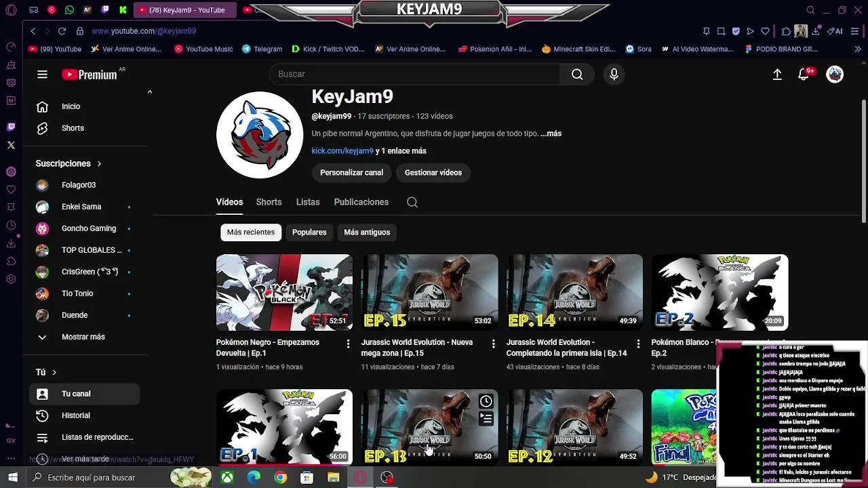Viewport: 868px width, 488px height.
Task: Open X Twitter in Opera sidebar
Action: (11, 145)
